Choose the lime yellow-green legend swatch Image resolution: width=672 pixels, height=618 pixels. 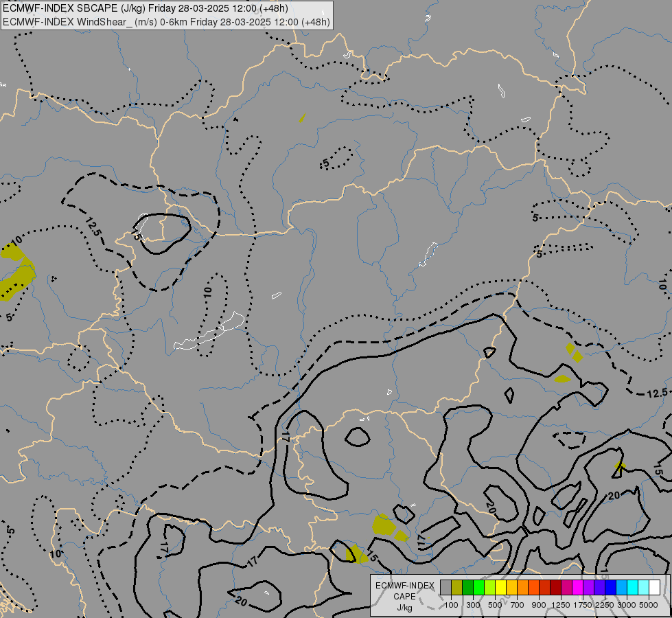[490, 588]
